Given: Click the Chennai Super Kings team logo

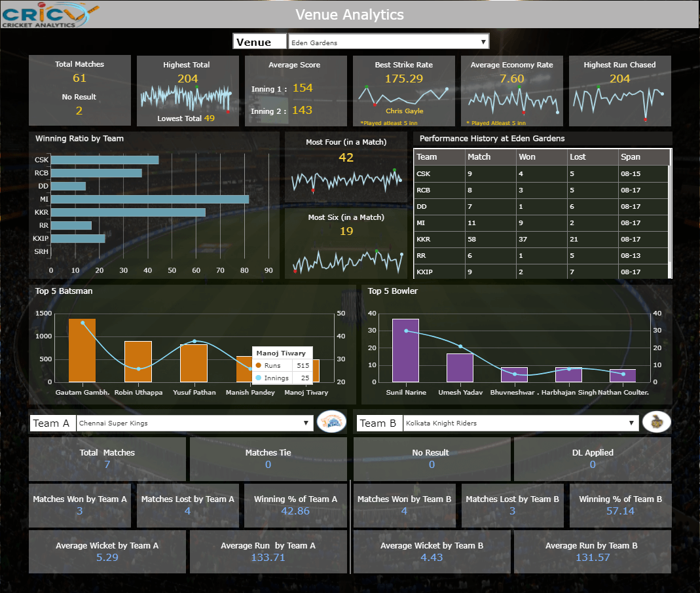Looking at the screenshot, I should [332, 422].
